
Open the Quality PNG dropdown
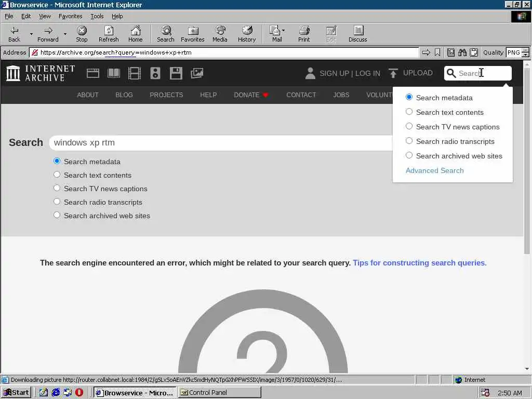click(x=525, y=52)
